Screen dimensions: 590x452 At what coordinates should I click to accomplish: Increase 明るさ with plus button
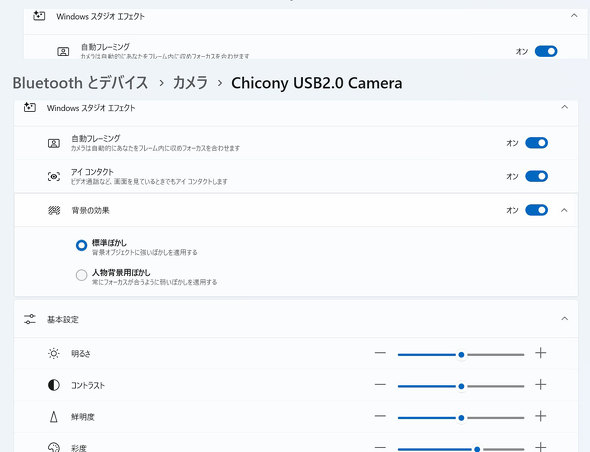(540, 353)
